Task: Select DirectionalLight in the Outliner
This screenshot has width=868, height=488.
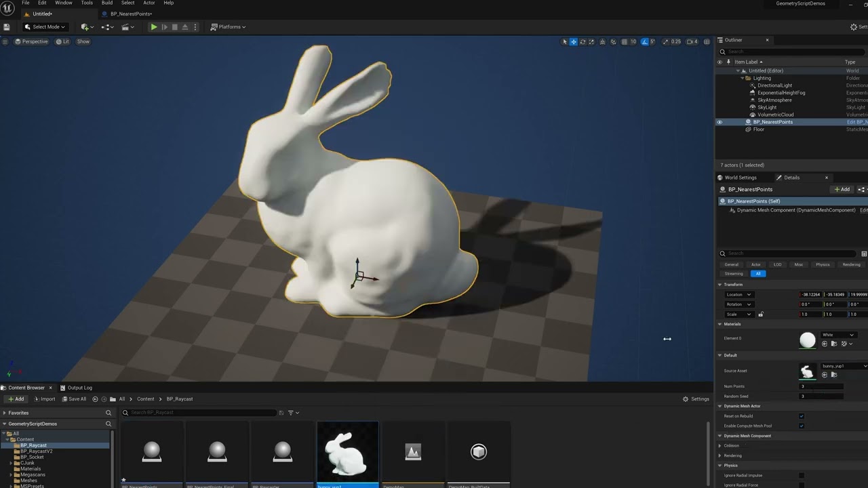Action: coord(774,85)
